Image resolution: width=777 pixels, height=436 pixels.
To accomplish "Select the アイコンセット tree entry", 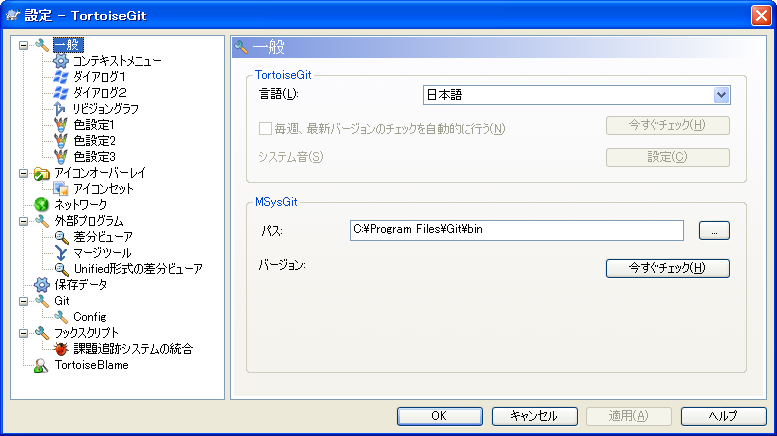I will click(x=104, y=189).
